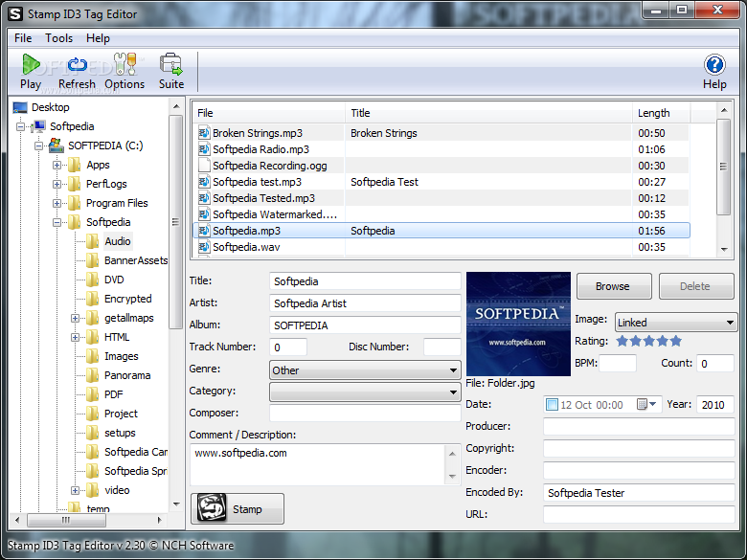Click the Album input field

pyautogui.click(x=365, y=325)
